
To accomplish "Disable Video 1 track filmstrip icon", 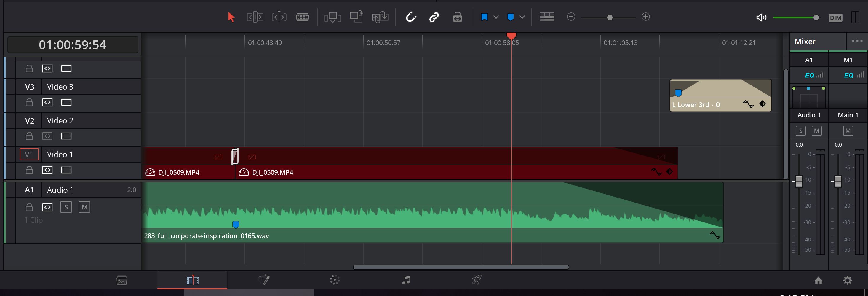I will click(66, 170).
